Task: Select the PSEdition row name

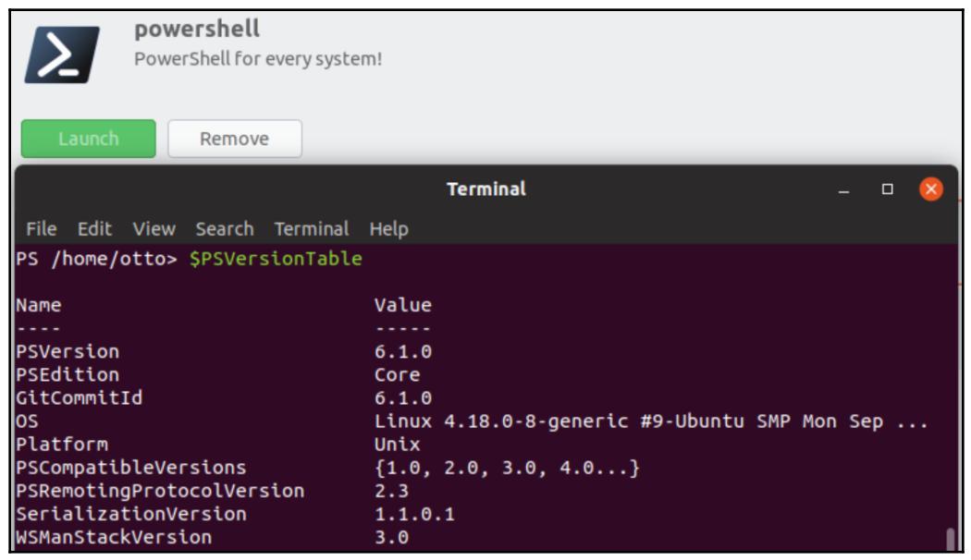Action: tap(68, 374)
